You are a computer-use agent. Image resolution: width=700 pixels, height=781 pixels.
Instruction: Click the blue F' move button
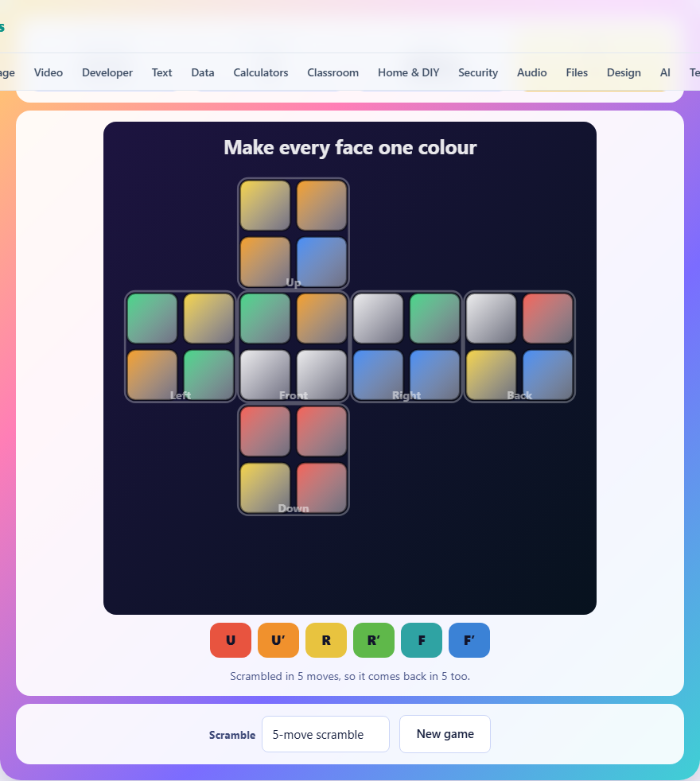click(x=469, y=640)
